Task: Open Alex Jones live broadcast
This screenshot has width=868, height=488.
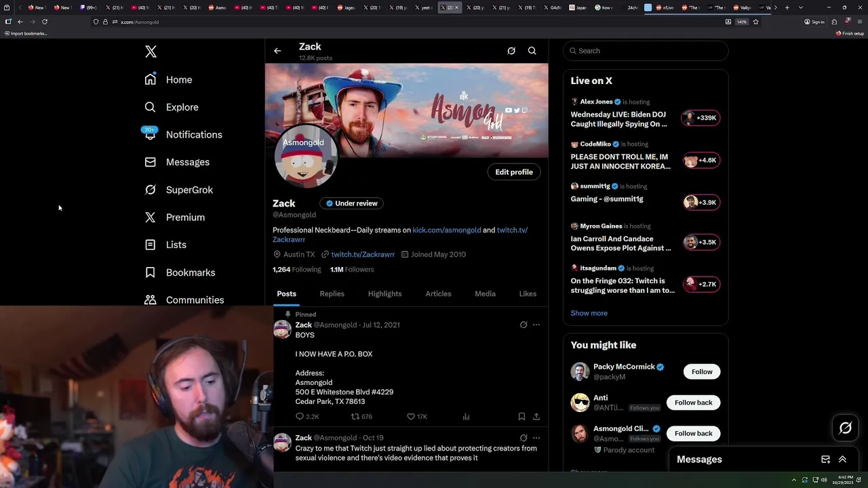Action: point(645,113)
